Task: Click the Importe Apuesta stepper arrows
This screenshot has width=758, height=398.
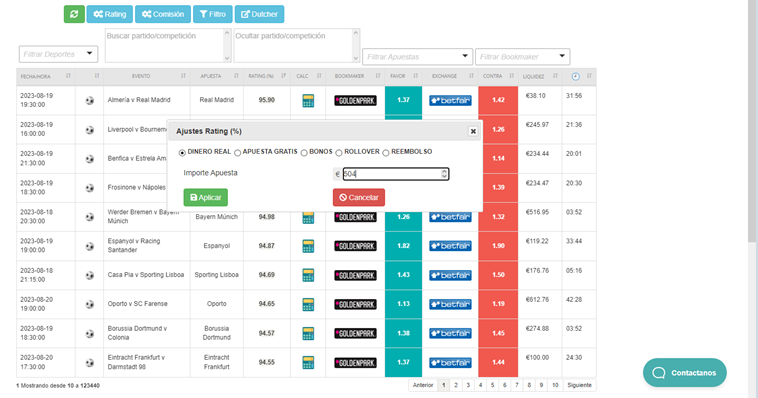Action: [444, 174]
